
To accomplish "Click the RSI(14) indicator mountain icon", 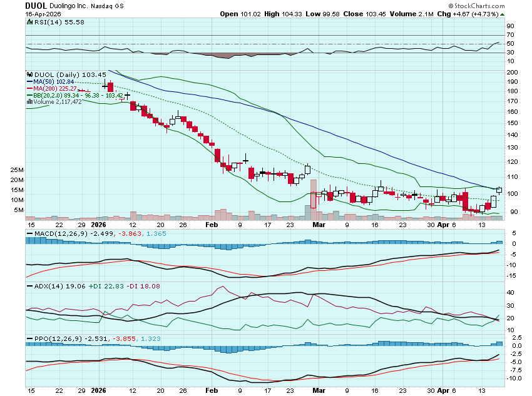I will click(29, 22).
